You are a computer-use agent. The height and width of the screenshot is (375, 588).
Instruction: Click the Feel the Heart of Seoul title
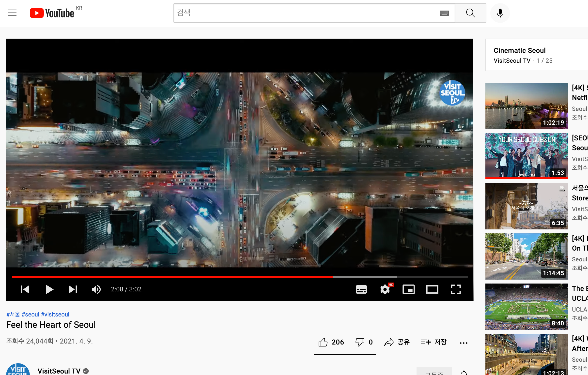pos(51,325)
